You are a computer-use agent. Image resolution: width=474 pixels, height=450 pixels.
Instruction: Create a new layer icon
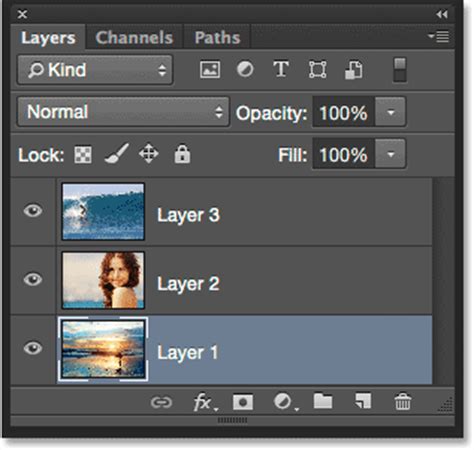(x=363, y=401)
